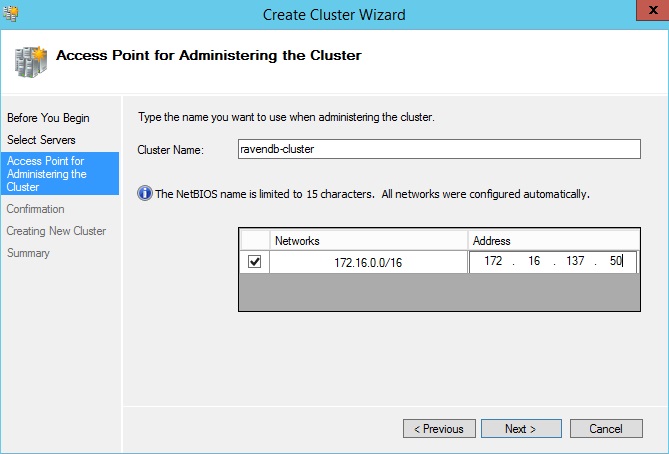Screen dimensions: 669x454
Task: Proceed with the Next button
Action: pyautogui.click(x=521, y=428)
